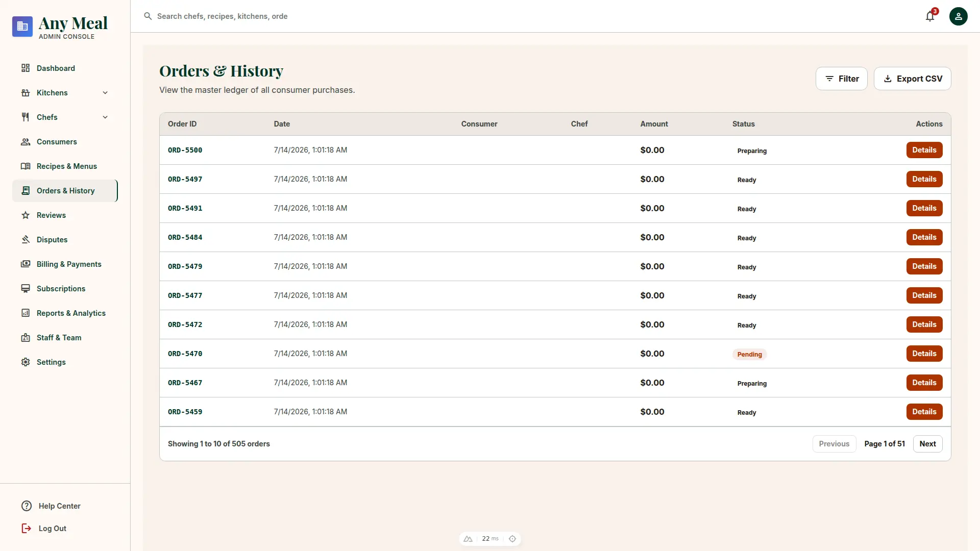Click the Settings gear icon
Image resolution: width=980 pixels, height=551 pixels.
click(26, 362)
